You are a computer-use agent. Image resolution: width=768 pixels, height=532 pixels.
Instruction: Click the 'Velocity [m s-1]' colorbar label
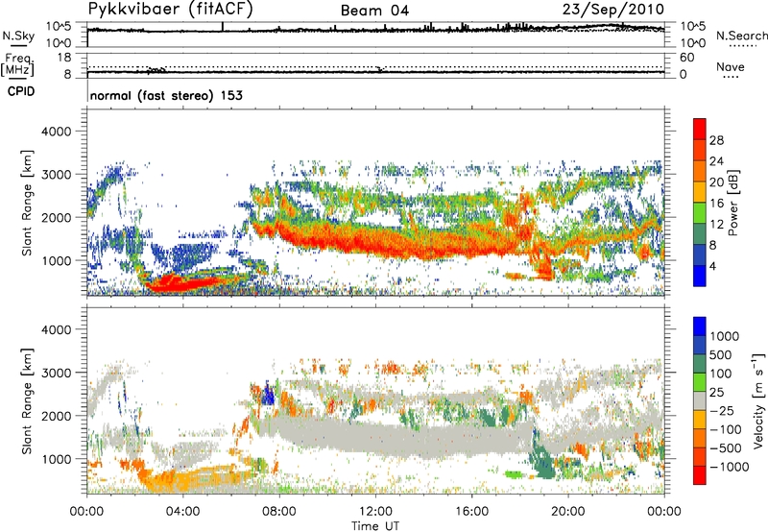pos(758,400)
